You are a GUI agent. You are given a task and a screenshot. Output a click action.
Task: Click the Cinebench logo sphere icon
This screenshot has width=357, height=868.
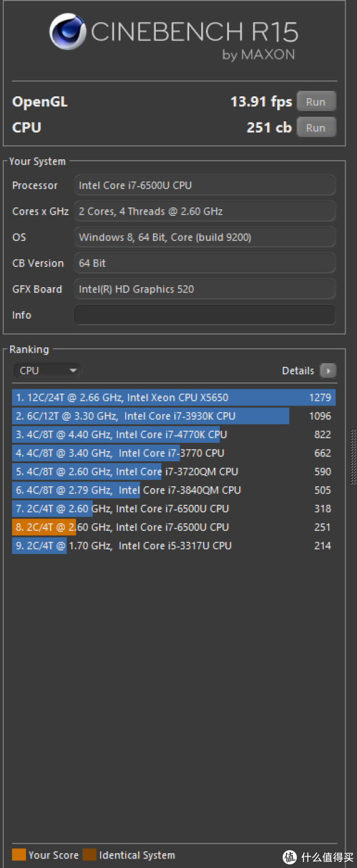(68, 32)
